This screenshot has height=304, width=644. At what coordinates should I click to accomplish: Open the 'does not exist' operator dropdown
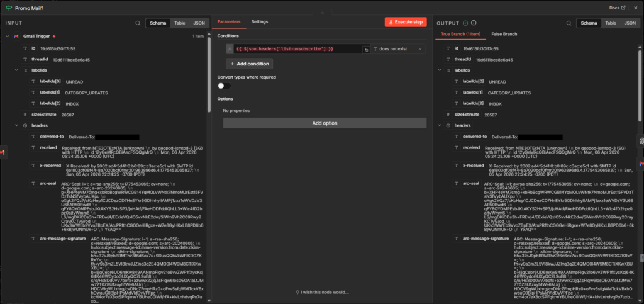(397, 49)
